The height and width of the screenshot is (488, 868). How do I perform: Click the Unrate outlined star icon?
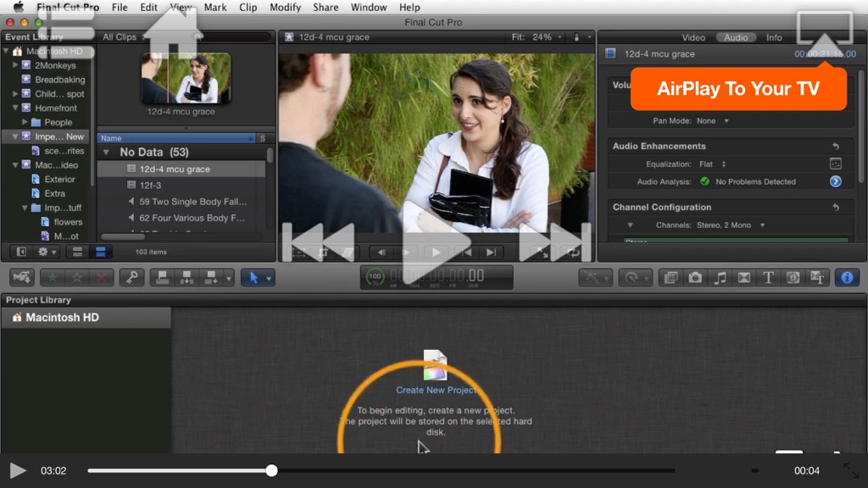point(77,277)
